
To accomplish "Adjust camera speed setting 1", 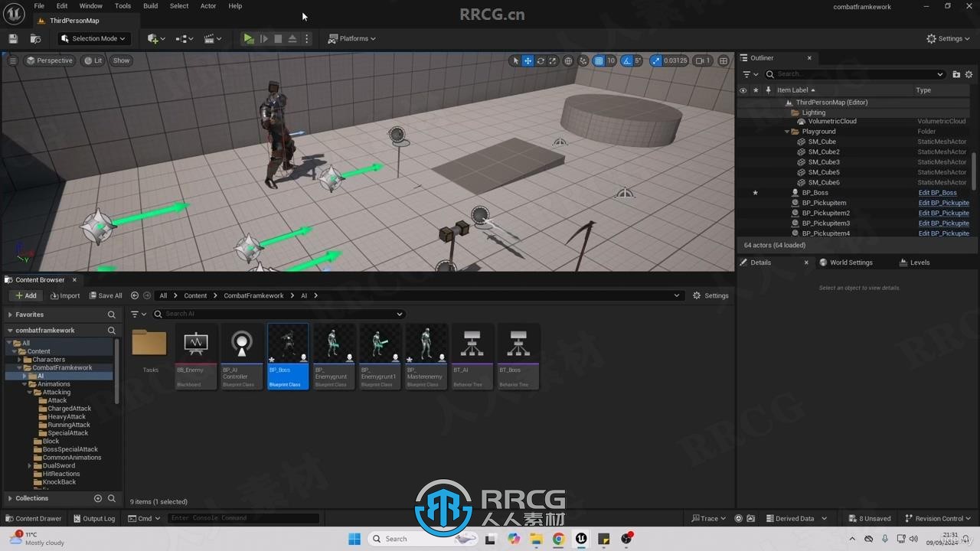I will point(703,60).
